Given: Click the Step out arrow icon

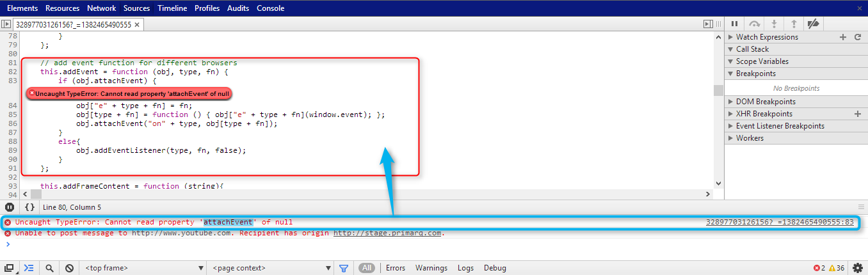Looking at the screenshot, I should [794, 24].
